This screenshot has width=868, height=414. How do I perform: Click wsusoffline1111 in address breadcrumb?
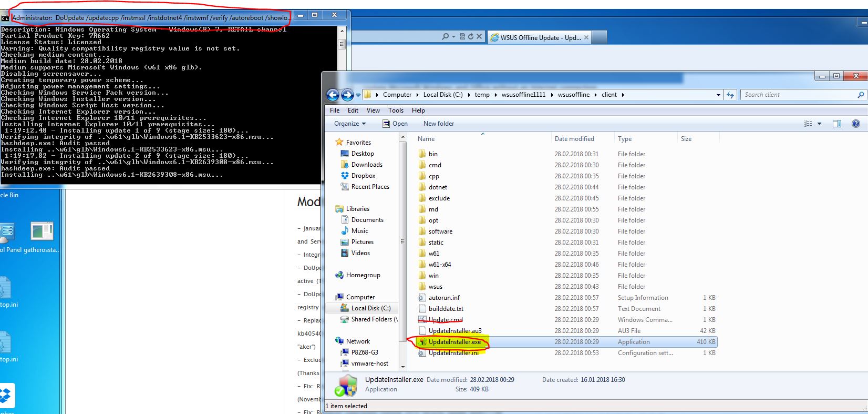[x=523, y=95]
